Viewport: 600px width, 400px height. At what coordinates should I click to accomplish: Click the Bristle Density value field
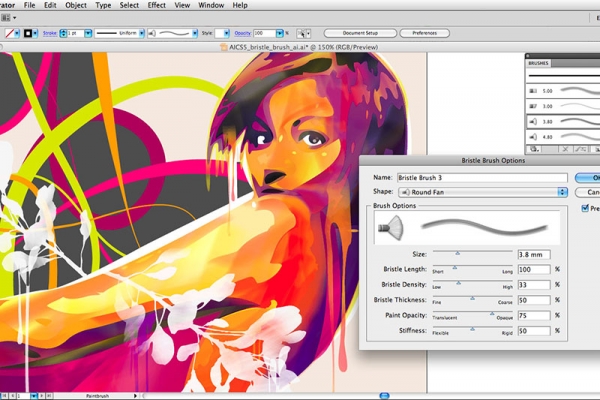pyautogui.click(x=534, y=285)
